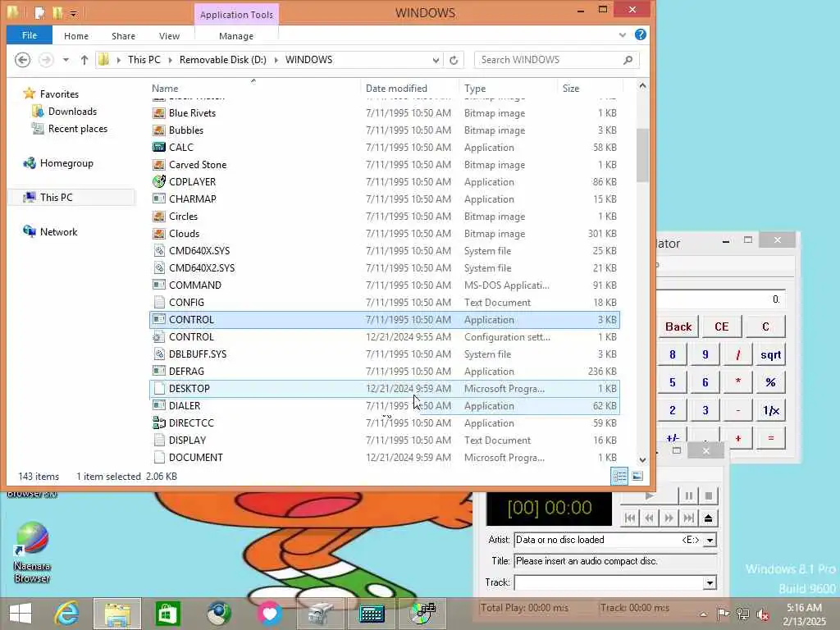Viewport: 840px width, 630px height.
Task: Show hidden system tray icons
Action: [703, 614]
